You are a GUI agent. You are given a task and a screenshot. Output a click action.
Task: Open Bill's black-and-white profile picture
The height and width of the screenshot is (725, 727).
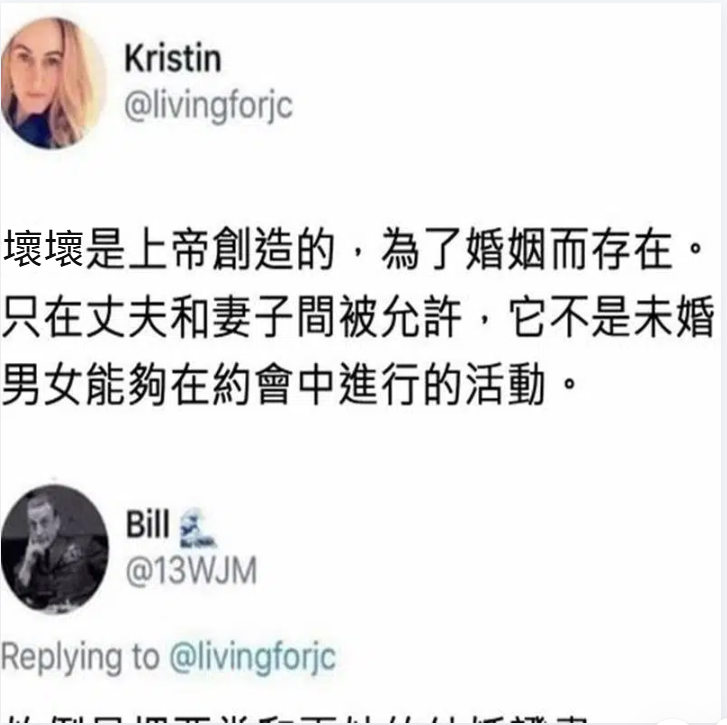point(55,549)
